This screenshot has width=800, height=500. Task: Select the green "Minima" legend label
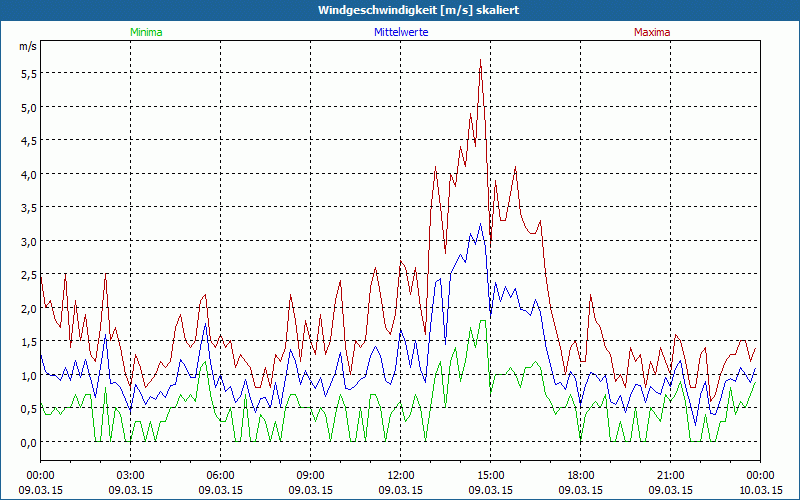146,32
